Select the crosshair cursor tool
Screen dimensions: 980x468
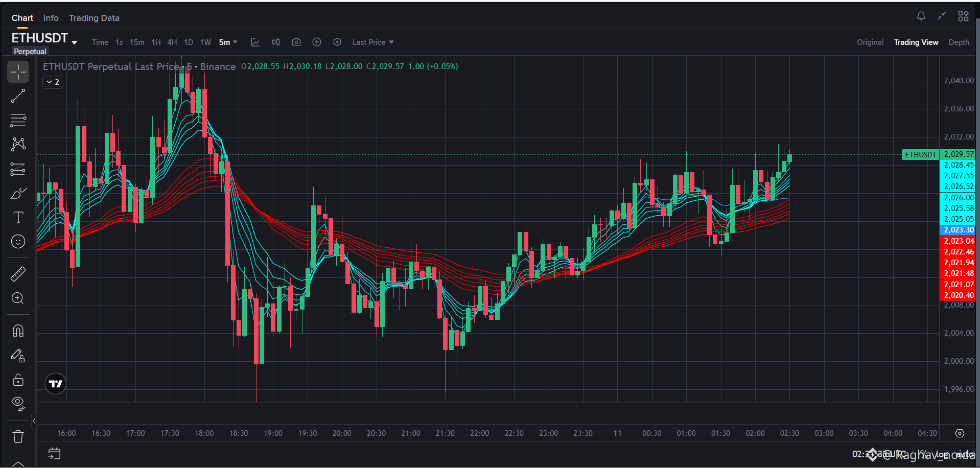coord(18,72)
